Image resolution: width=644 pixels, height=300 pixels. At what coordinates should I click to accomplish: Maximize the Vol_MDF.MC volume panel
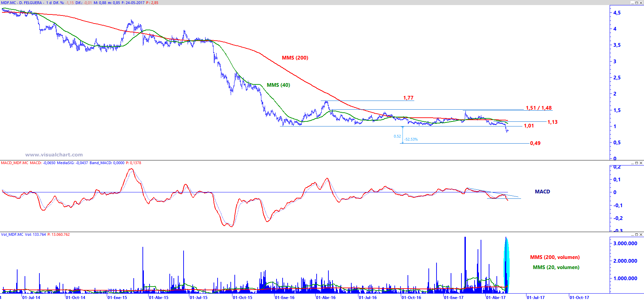[x=636, y=234]
